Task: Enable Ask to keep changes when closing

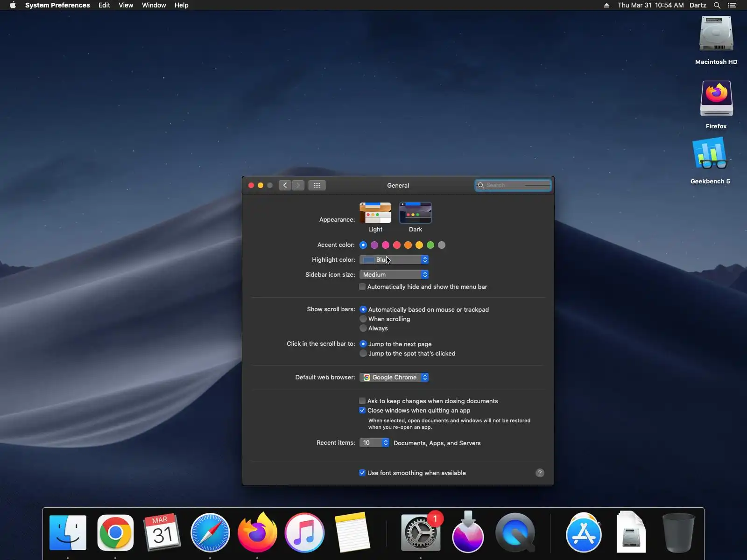Action: (x=362, y=401)
